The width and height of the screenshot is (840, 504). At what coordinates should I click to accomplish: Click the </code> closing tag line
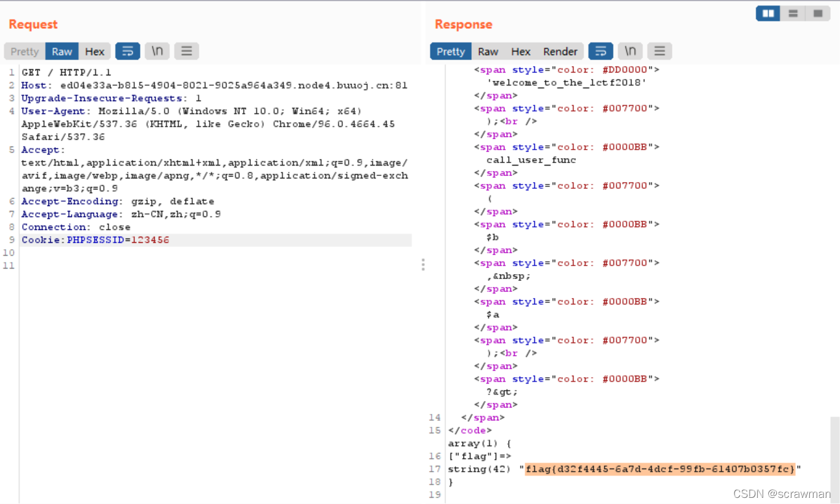pos(470,430)
